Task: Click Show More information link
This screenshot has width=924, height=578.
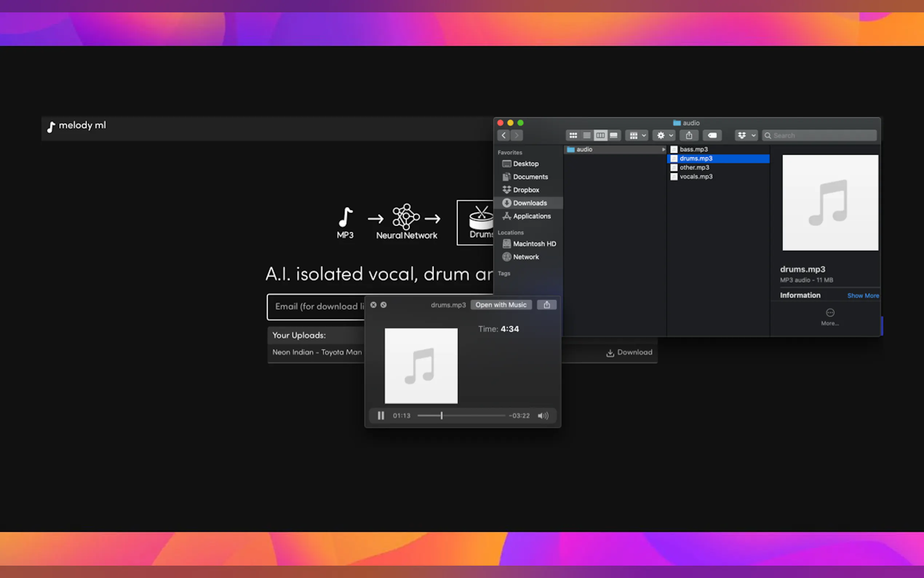Action: 863,296
